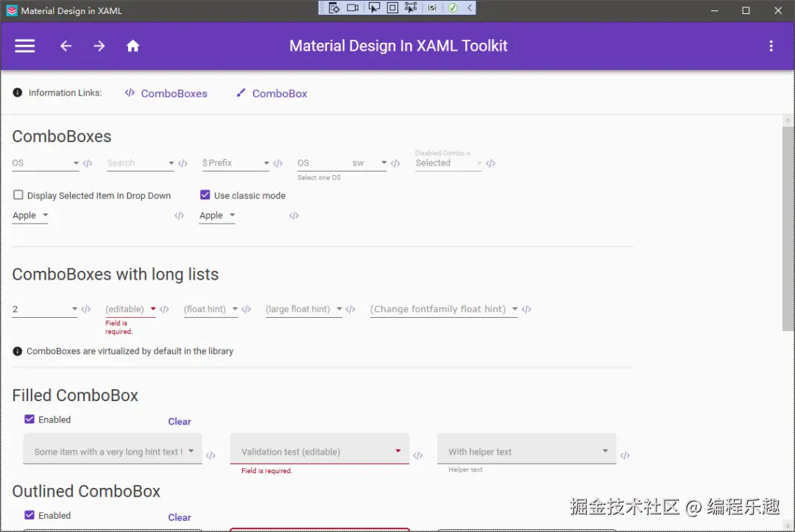View code for the first OS combo box
The image size is (795, 532).
coord(88,163)
